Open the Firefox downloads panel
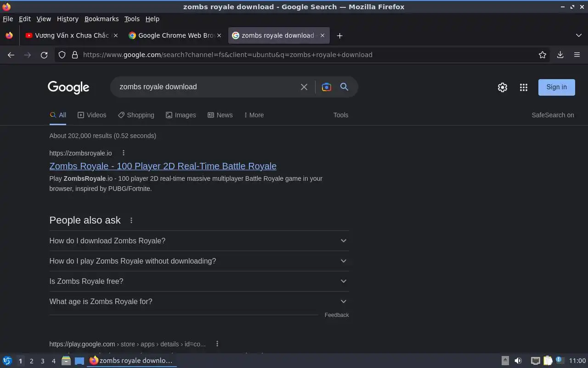This screenshot has height=368, width=588. pyautogui.click(x=560, y=55)
